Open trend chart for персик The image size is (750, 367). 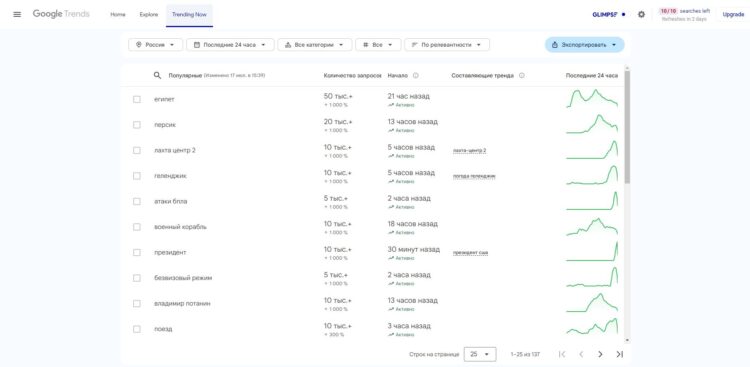pyautogui.click(x=592, y=124)
